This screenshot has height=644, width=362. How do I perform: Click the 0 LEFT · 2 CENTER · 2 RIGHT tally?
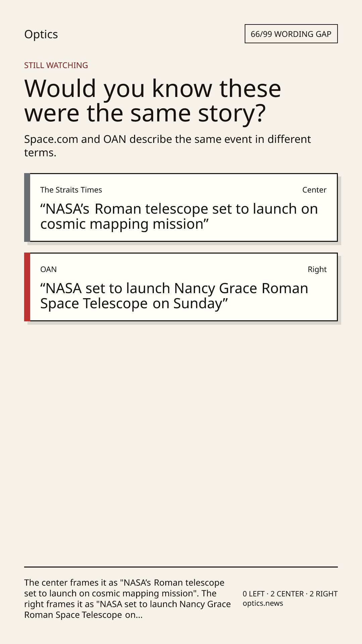(x=290, y=594)
